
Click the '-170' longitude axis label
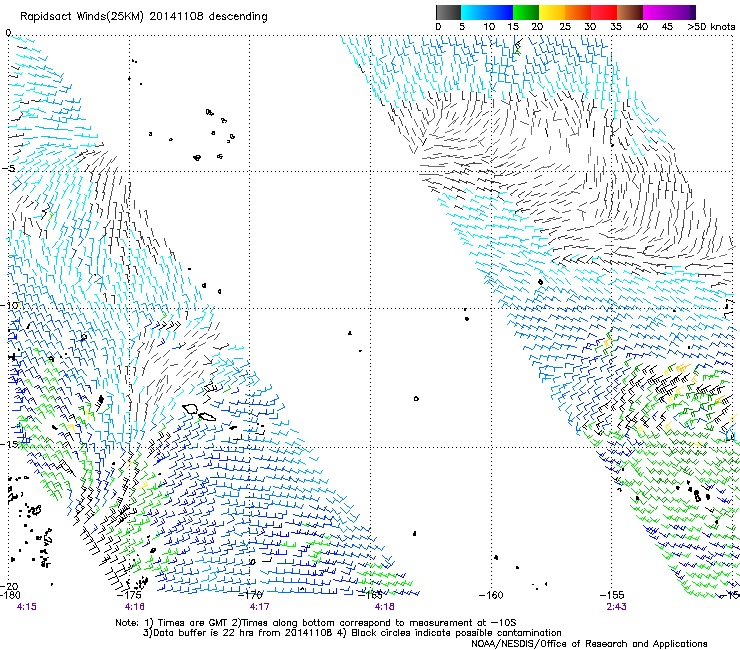252,595
